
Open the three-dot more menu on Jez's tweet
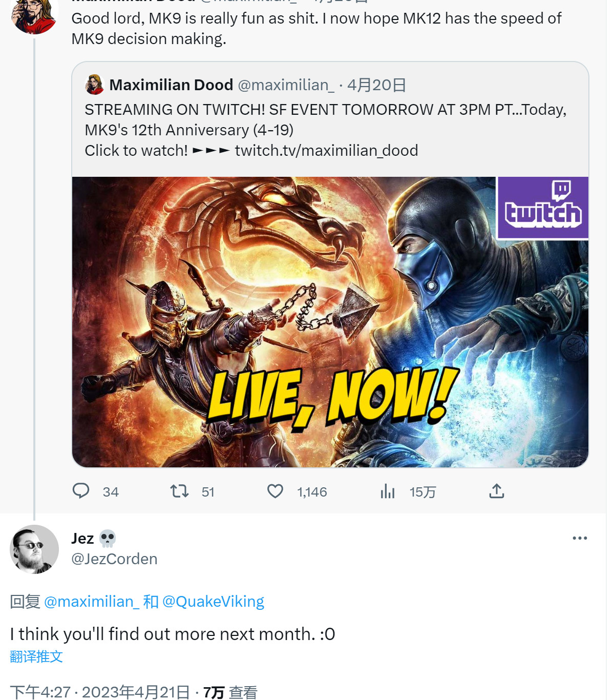(580, 538)
